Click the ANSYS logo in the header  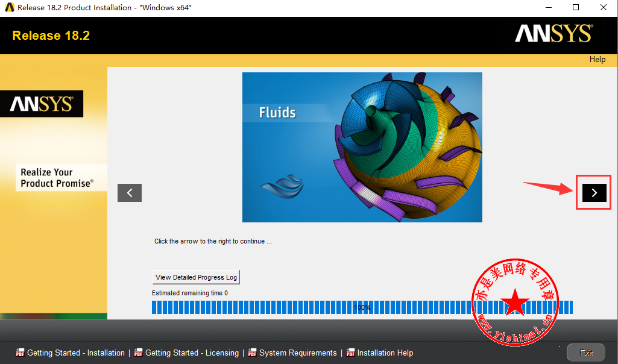point(553,34)
